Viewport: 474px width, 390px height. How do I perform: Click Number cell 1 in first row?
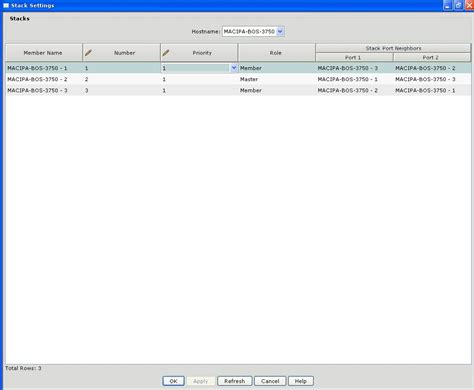tap(121, 68)
